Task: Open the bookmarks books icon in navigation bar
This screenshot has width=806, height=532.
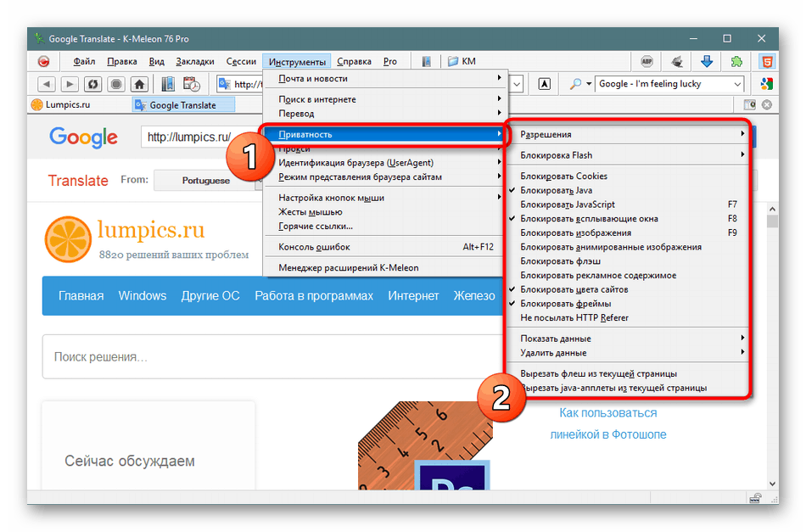Action: pos(168,84)
